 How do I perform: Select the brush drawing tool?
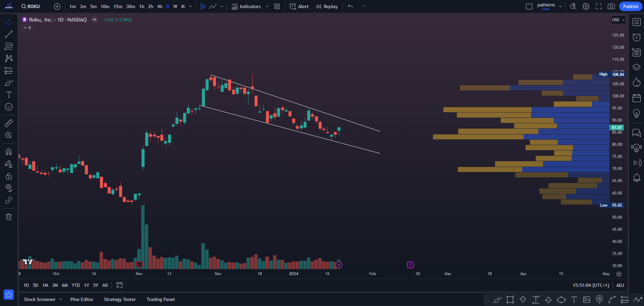pyautogui.click(x=9, y=83)
